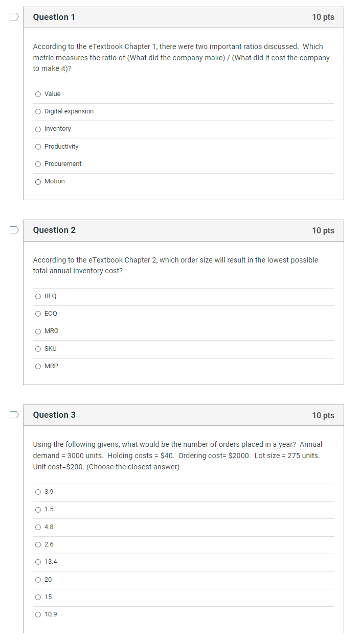Flag Question 2 for review

13,230
